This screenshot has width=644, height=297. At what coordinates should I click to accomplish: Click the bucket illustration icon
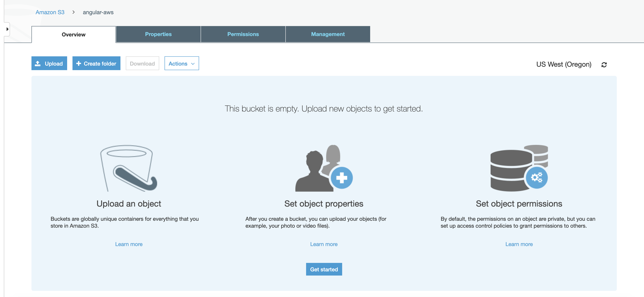click(129, 168)
